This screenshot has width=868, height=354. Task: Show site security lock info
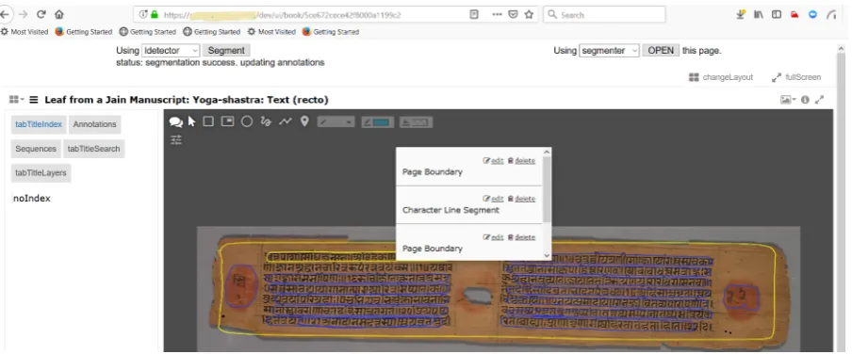click(x=155, y=14)
